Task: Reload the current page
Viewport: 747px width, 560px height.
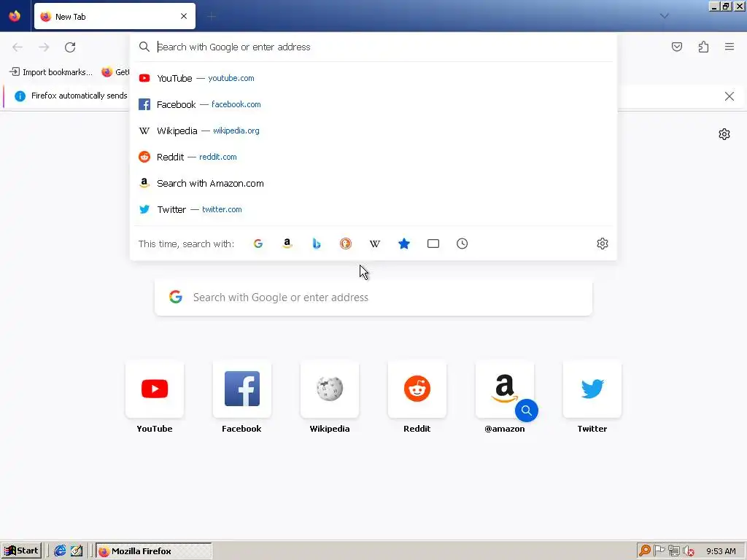Action: (70, 47)
